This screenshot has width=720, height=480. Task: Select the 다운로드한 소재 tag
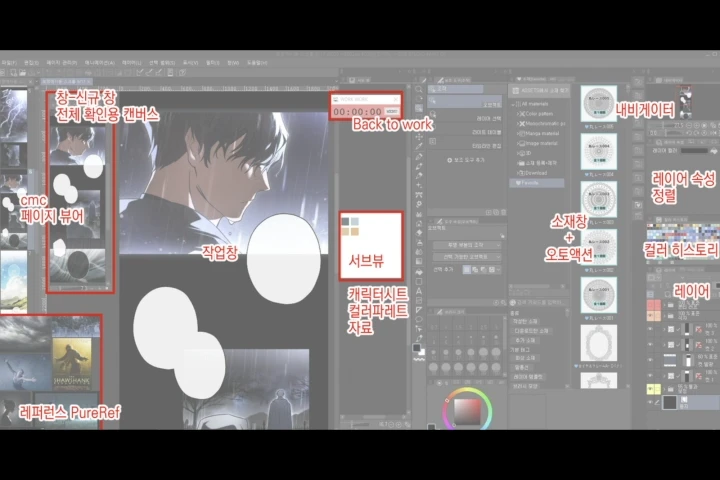coord(530,331)
